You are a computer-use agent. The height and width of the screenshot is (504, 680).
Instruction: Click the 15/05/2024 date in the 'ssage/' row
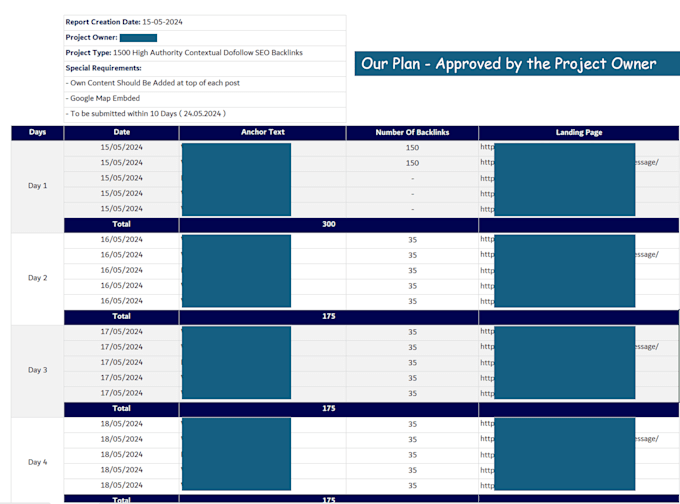pyautogui.click(x=121, y=163)
